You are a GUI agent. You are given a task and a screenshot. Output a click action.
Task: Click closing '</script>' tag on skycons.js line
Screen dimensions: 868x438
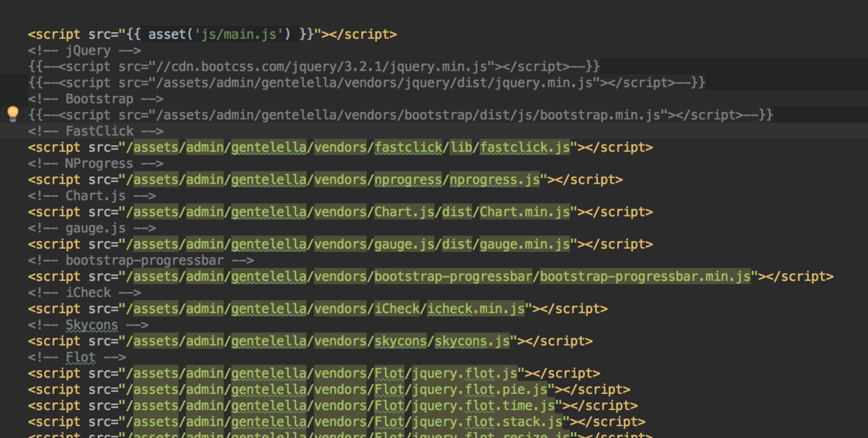coord(559,341)
